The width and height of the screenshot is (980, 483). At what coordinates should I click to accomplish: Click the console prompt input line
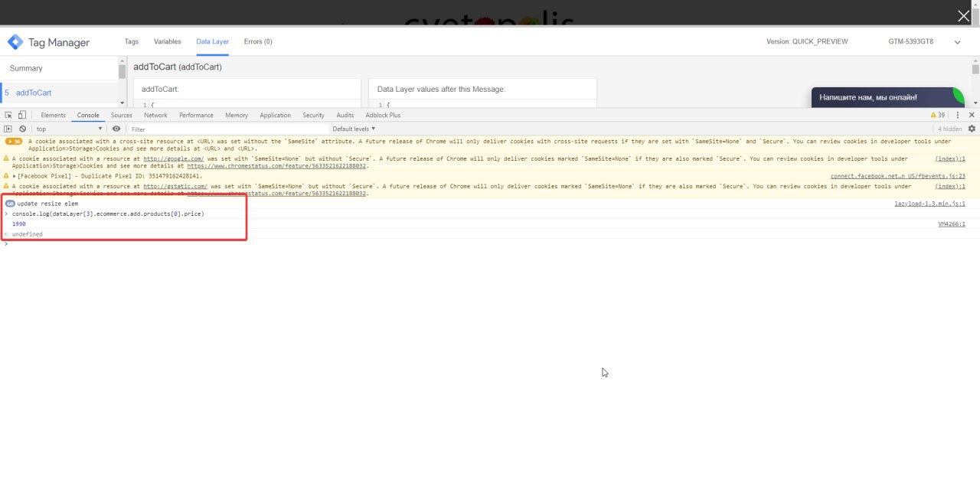pos(490,243)
